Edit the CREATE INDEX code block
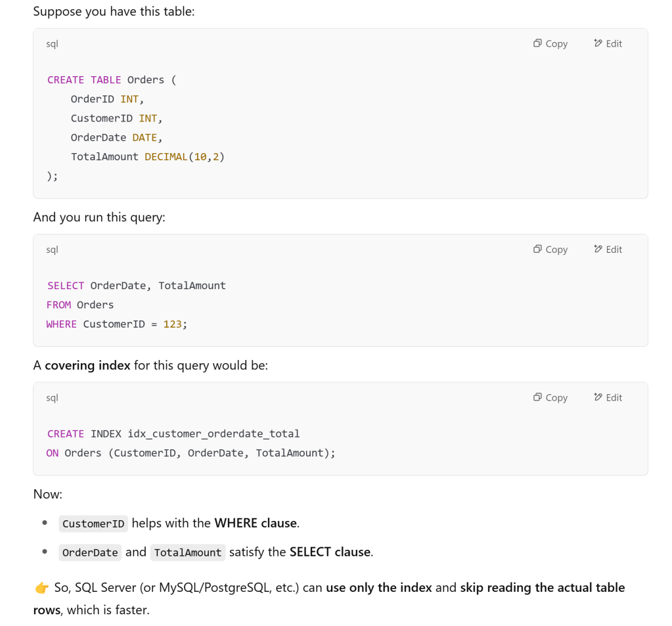Viewport: 672px width, 626px height. (608, 397)
